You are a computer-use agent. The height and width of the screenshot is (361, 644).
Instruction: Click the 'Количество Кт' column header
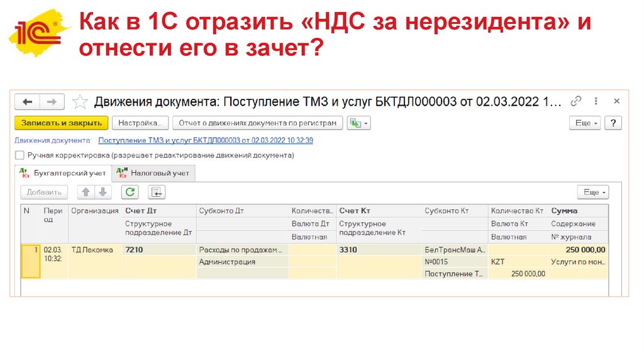click(518, 211)
